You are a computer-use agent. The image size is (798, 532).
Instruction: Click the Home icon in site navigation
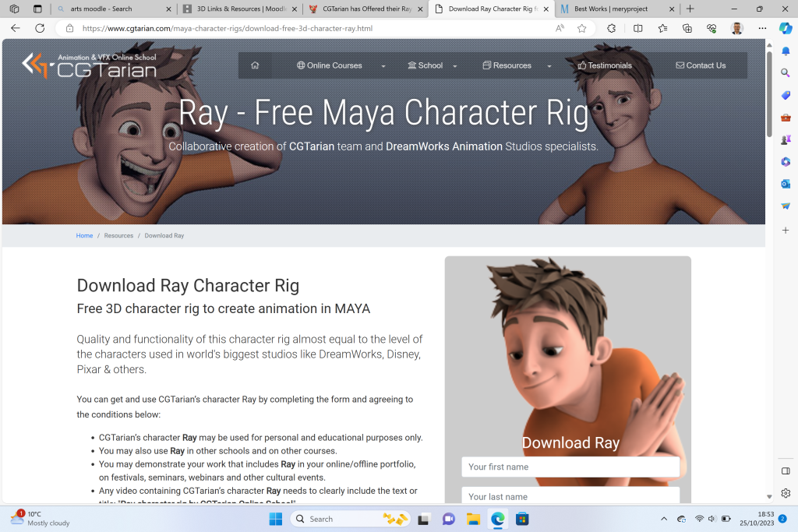tap(255, 65)
